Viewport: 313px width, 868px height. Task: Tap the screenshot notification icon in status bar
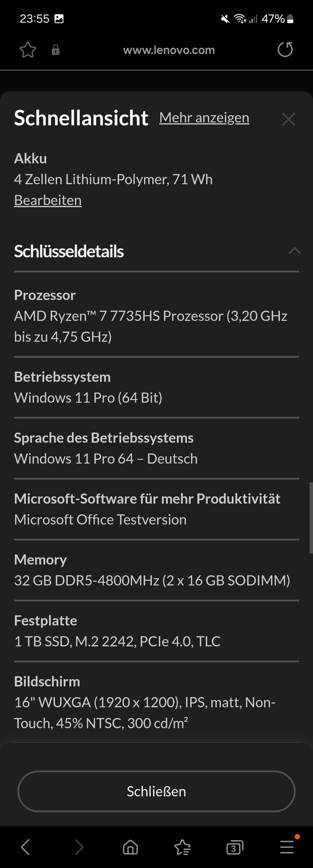pyautogui.click(x=59, y=19)
